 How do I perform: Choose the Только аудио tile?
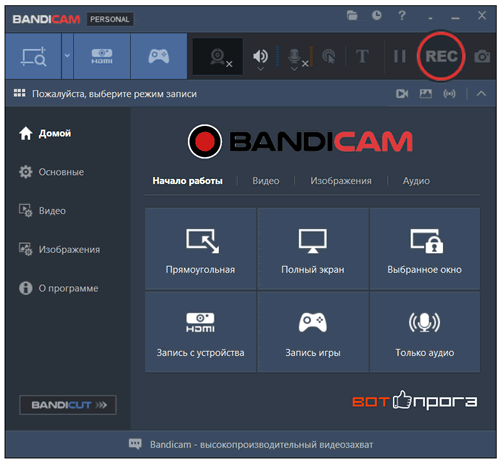tap(425, 332)
